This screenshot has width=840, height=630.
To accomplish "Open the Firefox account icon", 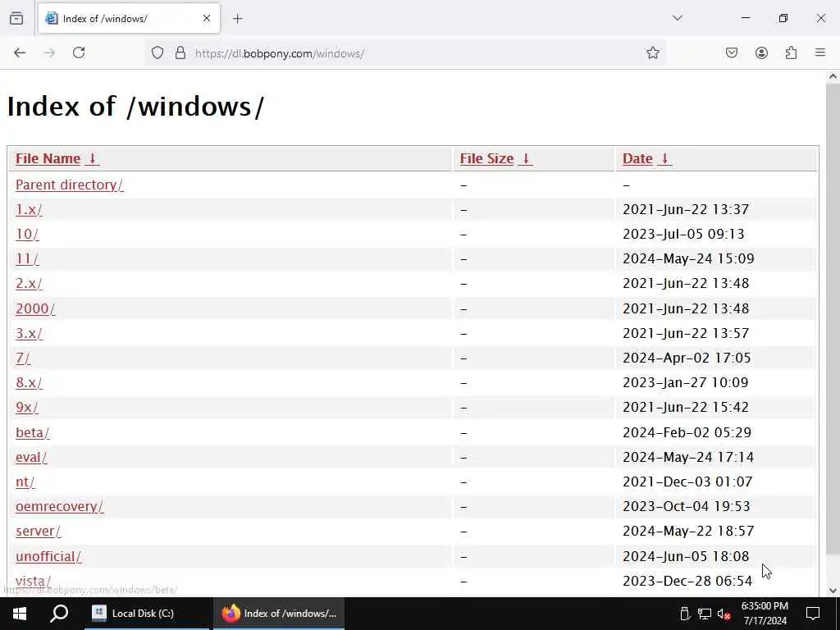I will tap(761, 52).
